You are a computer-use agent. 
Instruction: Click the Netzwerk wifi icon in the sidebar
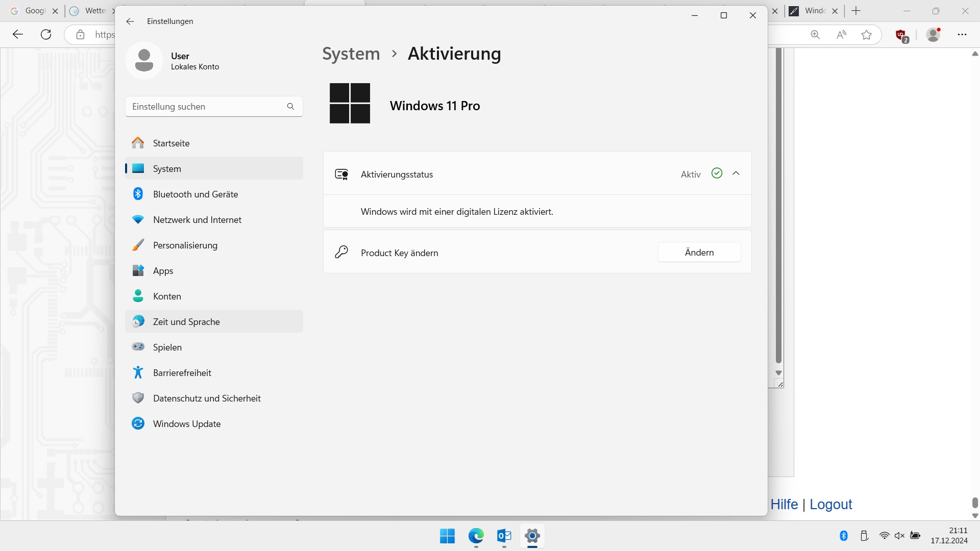pyautogui.click(x=138, y=219)
